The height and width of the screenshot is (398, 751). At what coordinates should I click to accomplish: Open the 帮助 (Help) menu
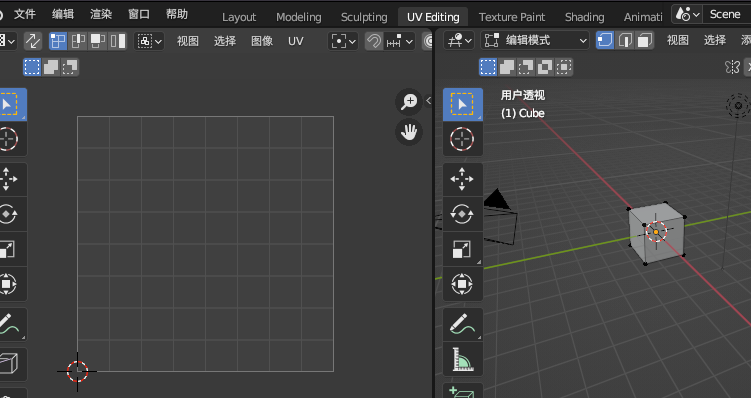pos(177,14)
